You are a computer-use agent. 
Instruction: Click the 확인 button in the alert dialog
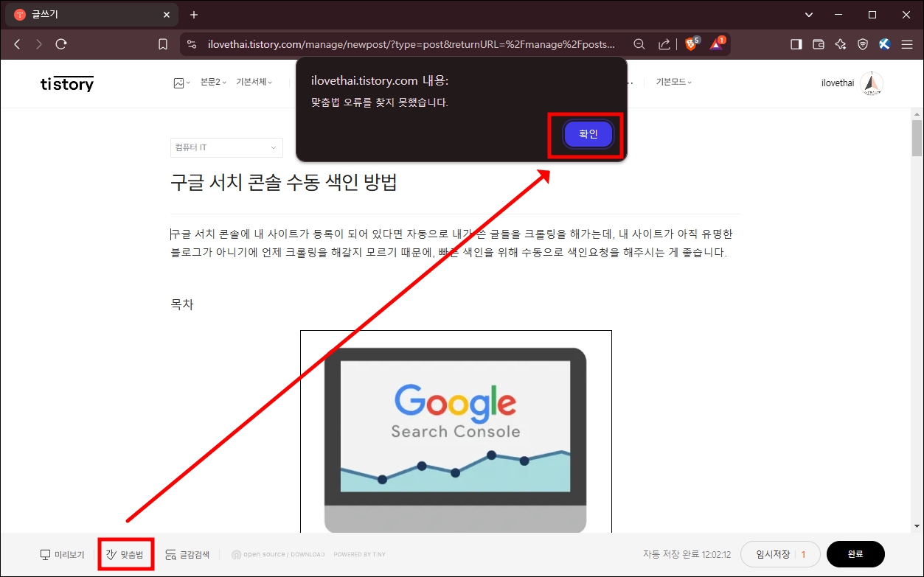(x=588, y=134)
